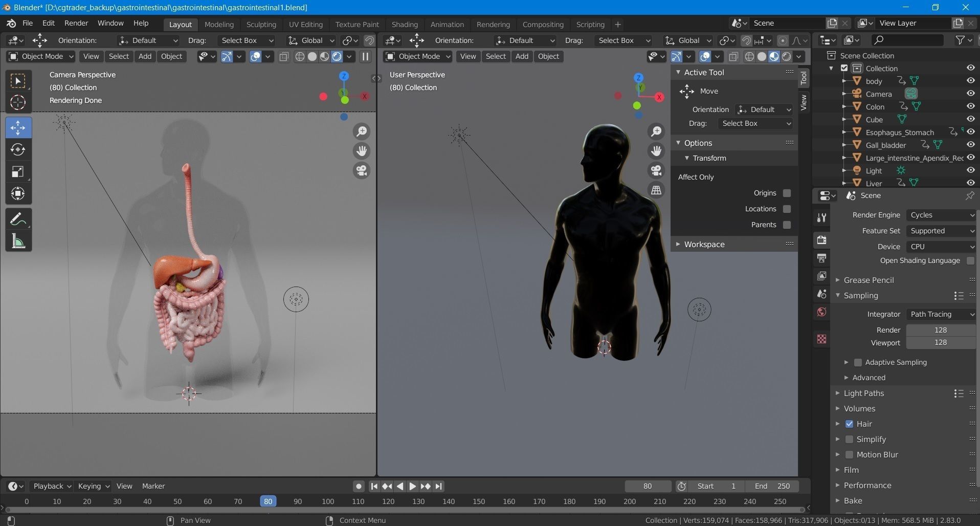Image resolution: width=980 pixels, height=526 pixels.
Task: Click zoom magnifier in camera viewport
Action: [x=362, y=131]
